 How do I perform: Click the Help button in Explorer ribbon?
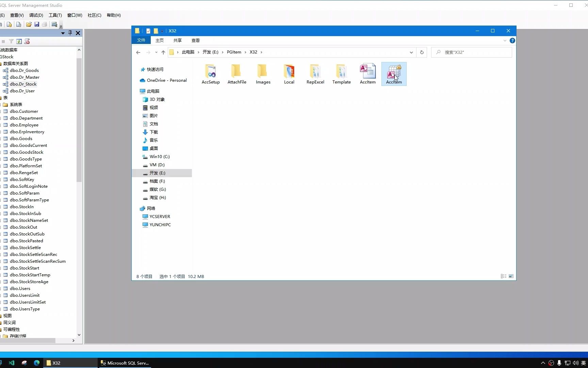[x=512, y=40]
